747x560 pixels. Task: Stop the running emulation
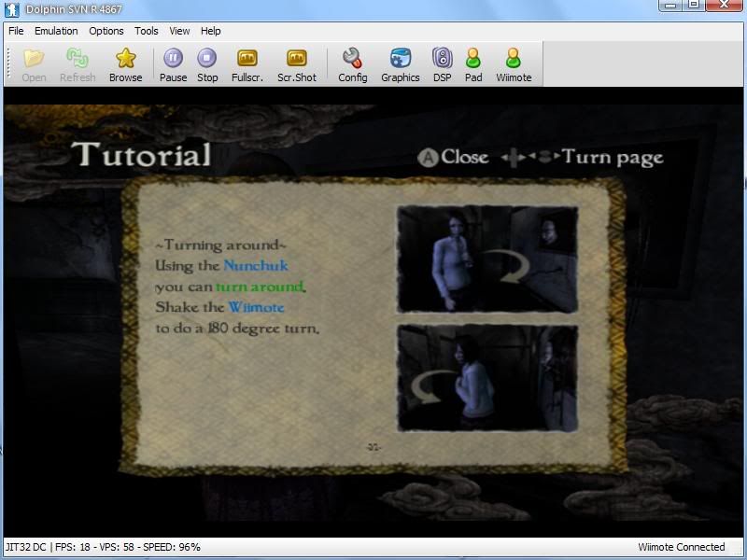[207, 65]
